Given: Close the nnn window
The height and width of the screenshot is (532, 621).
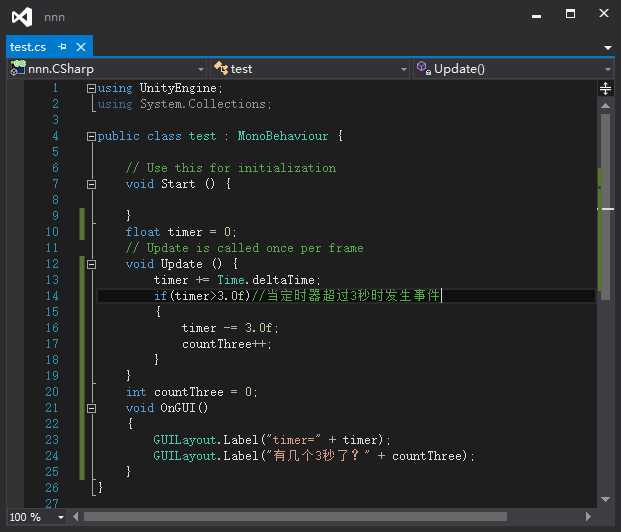Looking at the screenshot, I should pos(604,13).
